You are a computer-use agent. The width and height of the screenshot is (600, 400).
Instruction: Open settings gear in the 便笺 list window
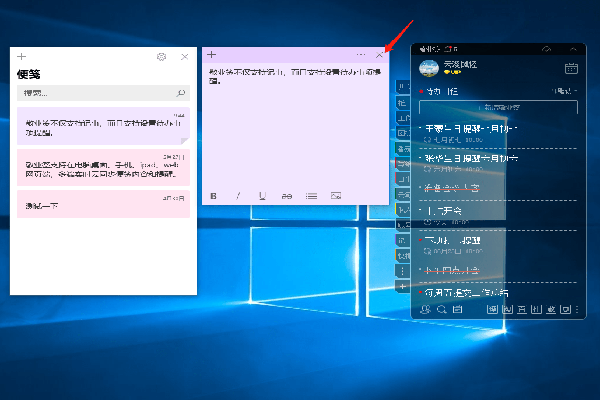pyautogui.click(x=161, y=57)
